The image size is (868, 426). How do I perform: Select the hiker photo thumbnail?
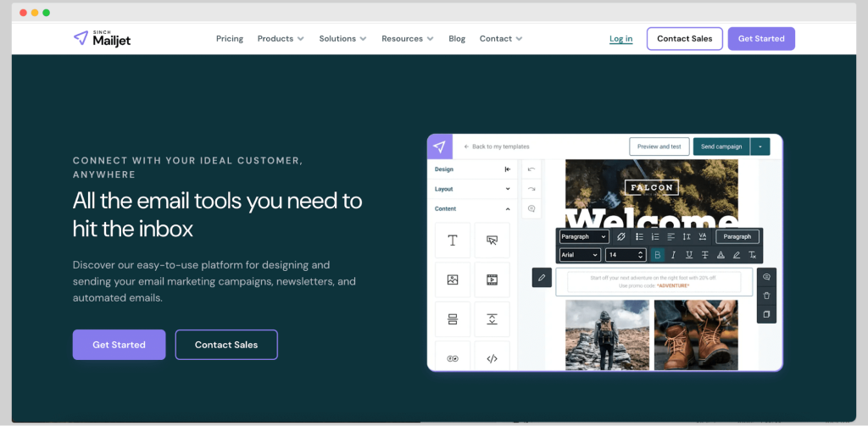click(x=607, y=335)
